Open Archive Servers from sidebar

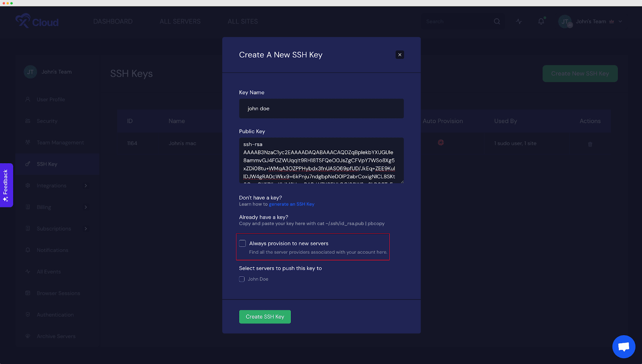point(56,336)
